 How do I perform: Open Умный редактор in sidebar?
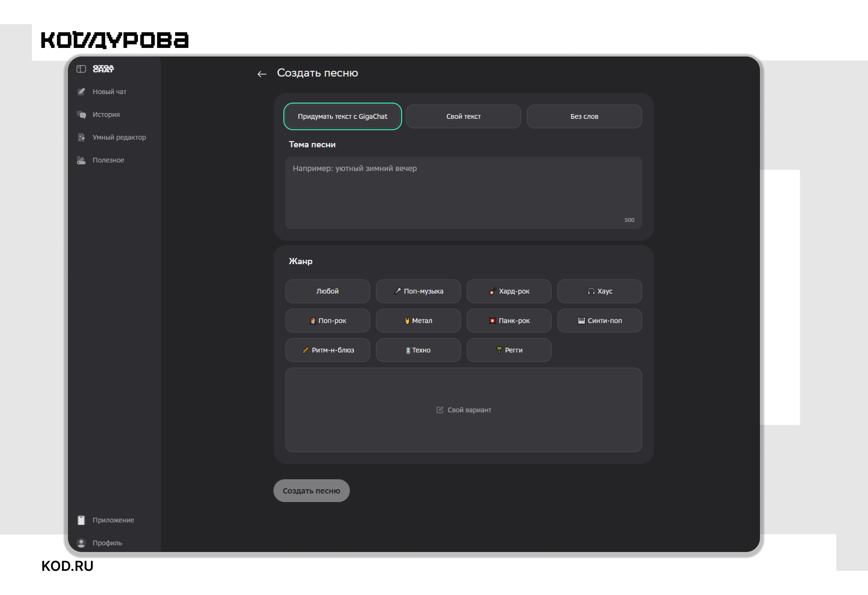[119, 137]
